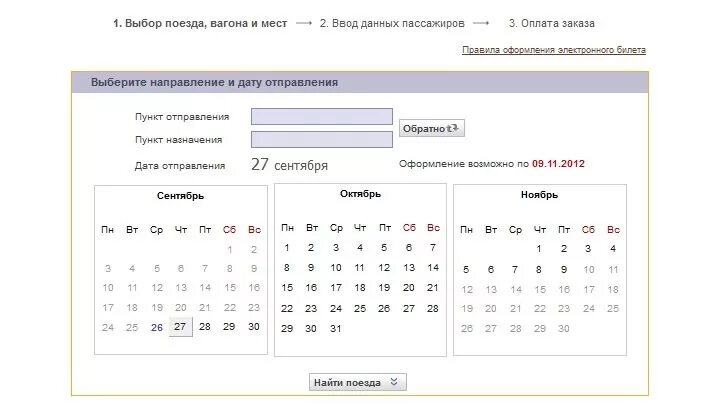
Task: Select October 30 in the calendar
Action: click(311, 328)
